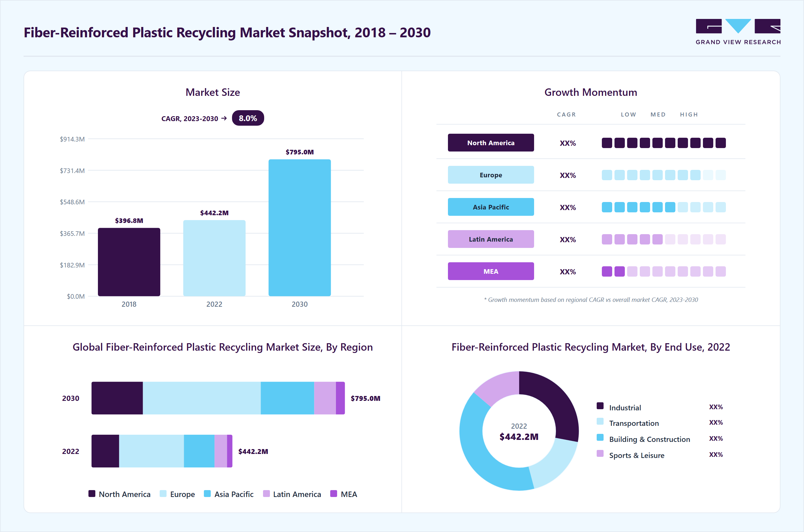Click the MEA legend swatch
804x532 pixels.
(x=333, y=494)
